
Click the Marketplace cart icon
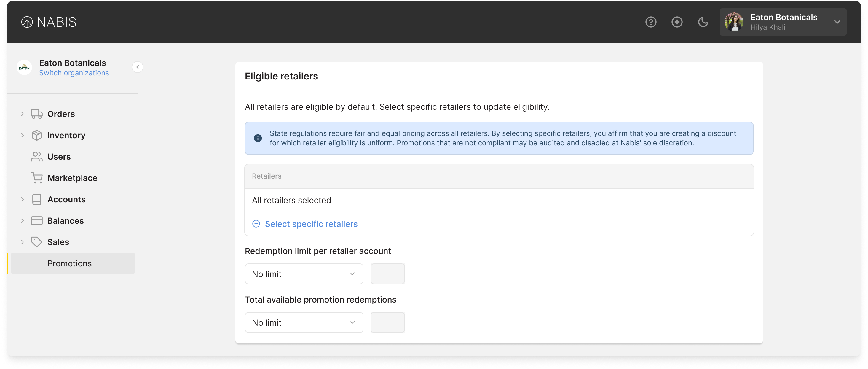click(x=36, y=178)
